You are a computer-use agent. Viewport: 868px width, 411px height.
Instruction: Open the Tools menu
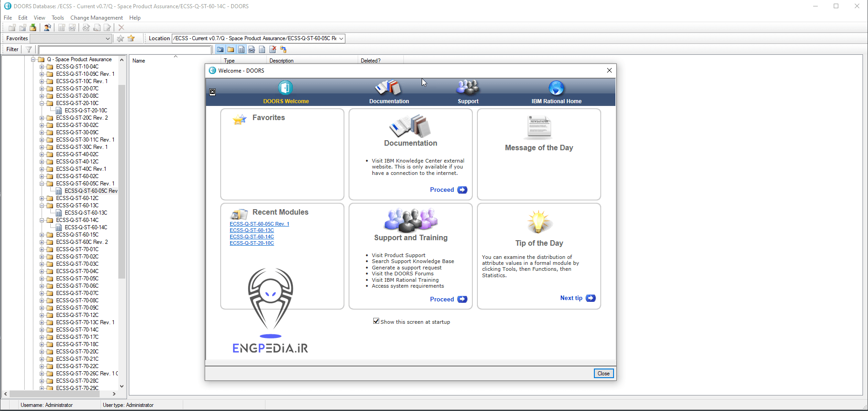58,18
